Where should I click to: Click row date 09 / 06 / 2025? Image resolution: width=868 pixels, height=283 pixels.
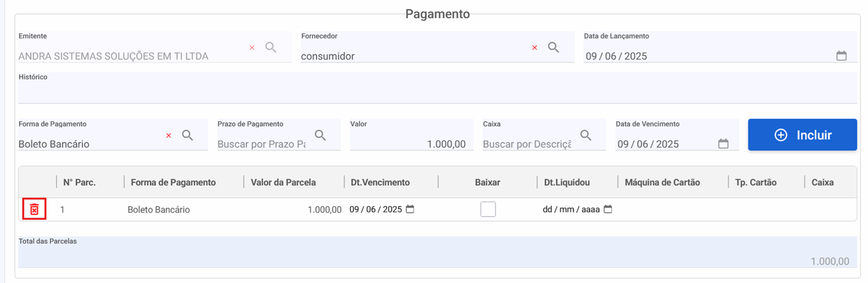tap(376, 209)
